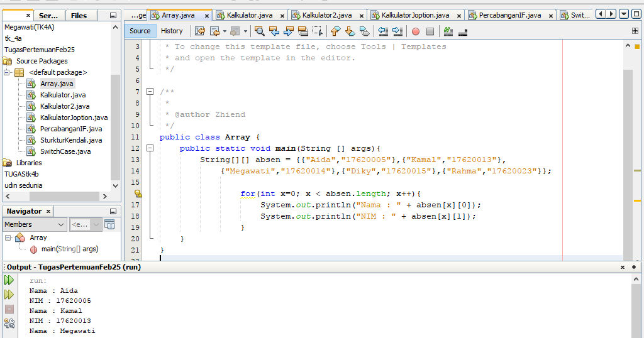Shift Line Left toolbar icon
644x338 pixels.
pos(383,31)
